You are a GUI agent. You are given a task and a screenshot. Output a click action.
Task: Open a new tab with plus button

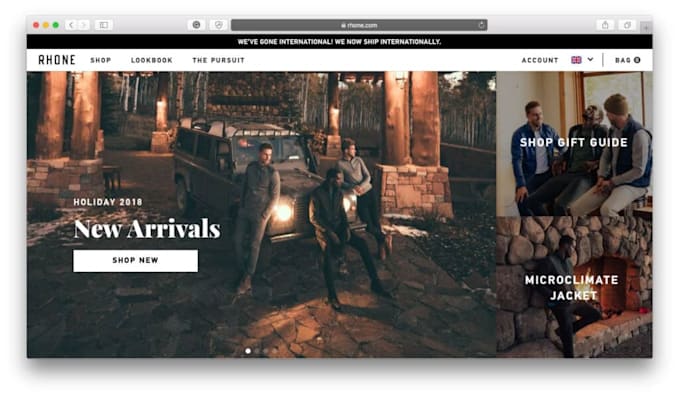646,27
